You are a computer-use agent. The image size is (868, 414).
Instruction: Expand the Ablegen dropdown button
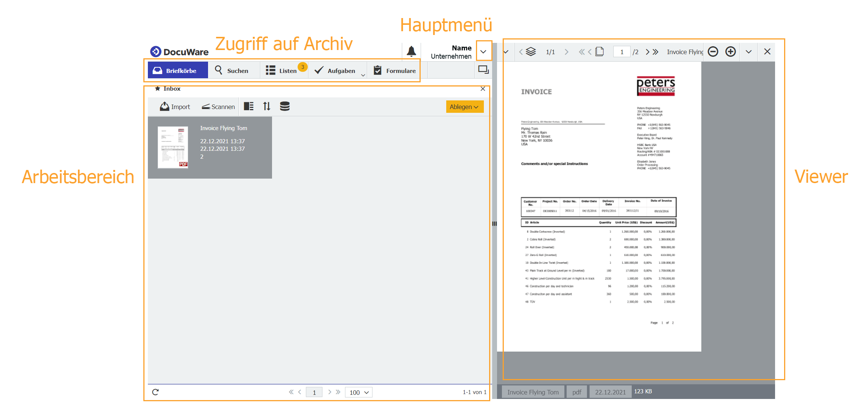[x=465, y=107]
